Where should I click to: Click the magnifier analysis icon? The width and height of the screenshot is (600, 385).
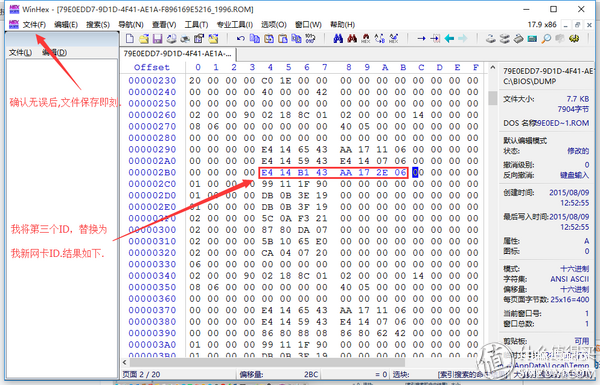pos(546,39)
